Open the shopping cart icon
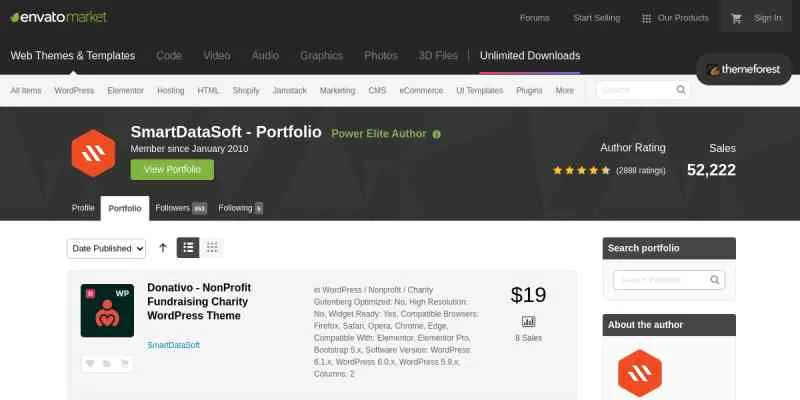 point(737,18)
